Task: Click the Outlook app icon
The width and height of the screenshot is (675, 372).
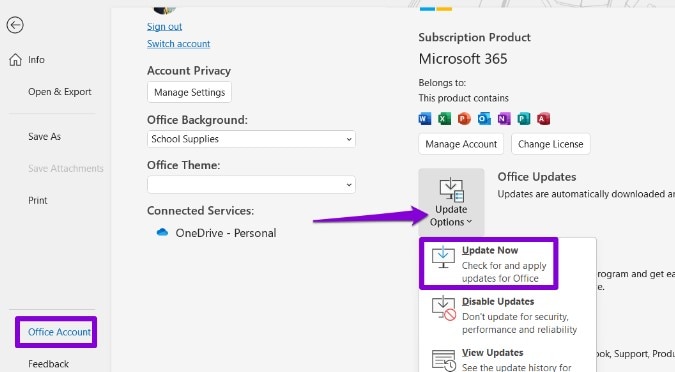Action: tap(484, 118)
